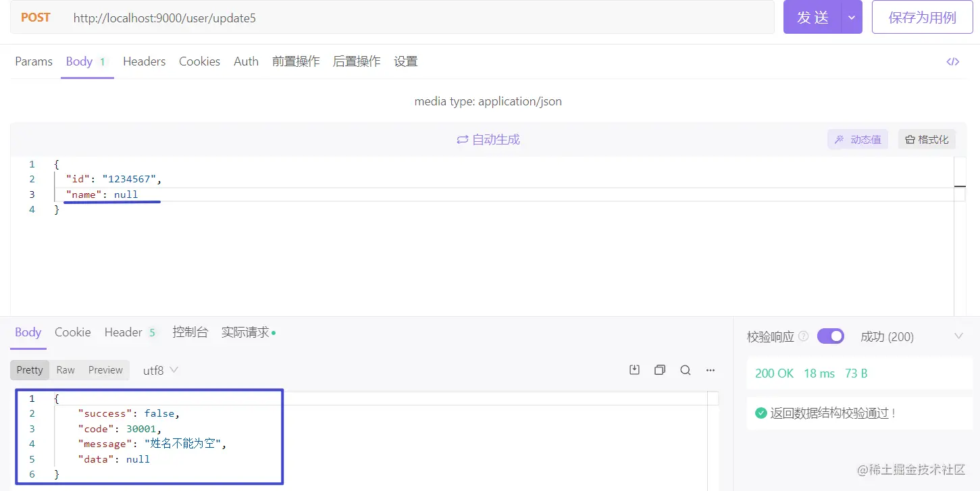Click the 自动生成 link

click(488, 140)
